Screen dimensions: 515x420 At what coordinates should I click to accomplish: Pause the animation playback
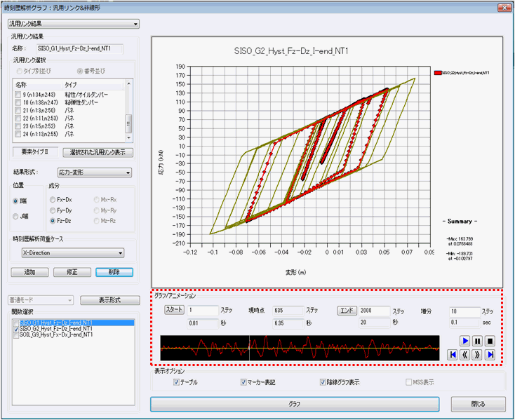[477, 341]
